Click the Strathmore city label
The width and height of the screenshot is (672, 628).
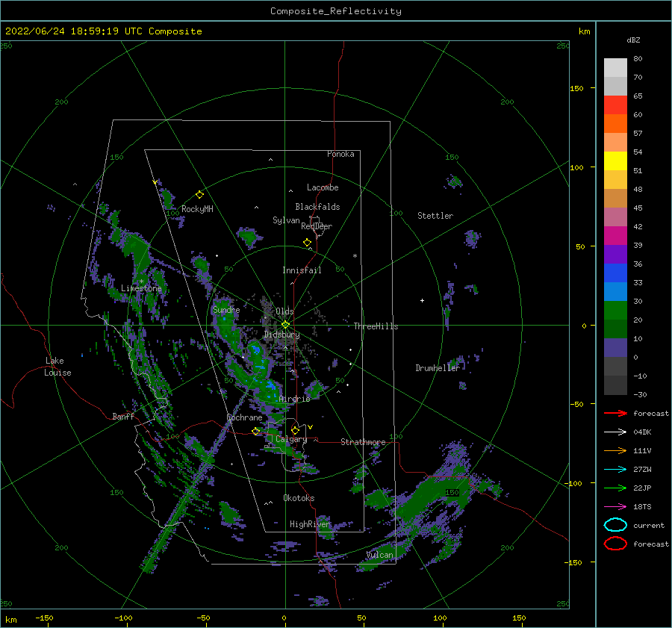[363, 442]
